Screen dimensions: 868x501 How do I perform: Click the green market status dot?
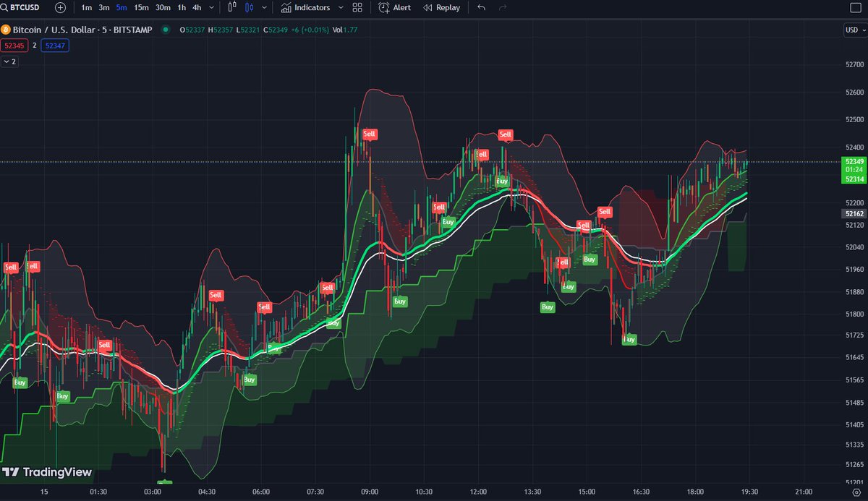pos(166,30)
